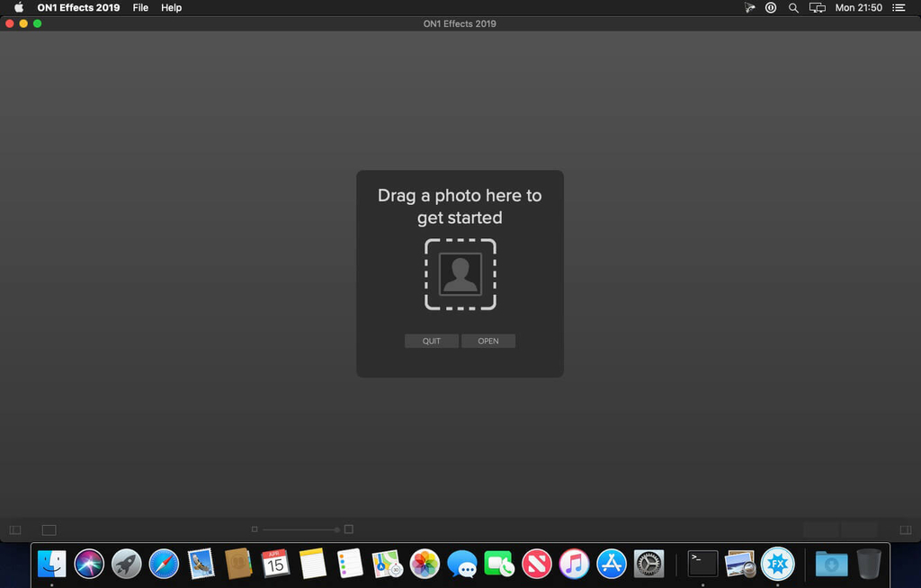This screenshot has width=921, height=588.
Task: Click the QUIT button
Action: coord(431,341)
